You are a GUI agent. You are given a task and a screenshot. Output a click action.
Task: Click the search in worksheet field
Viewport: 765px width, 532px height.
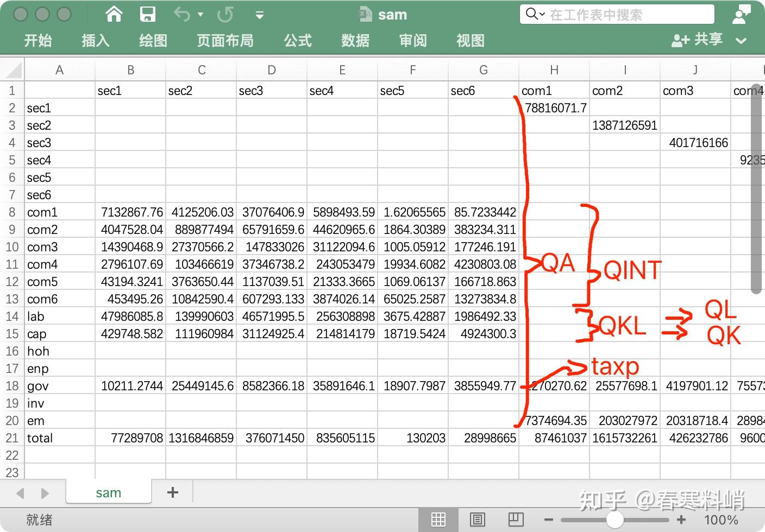(x=617, y=14)
